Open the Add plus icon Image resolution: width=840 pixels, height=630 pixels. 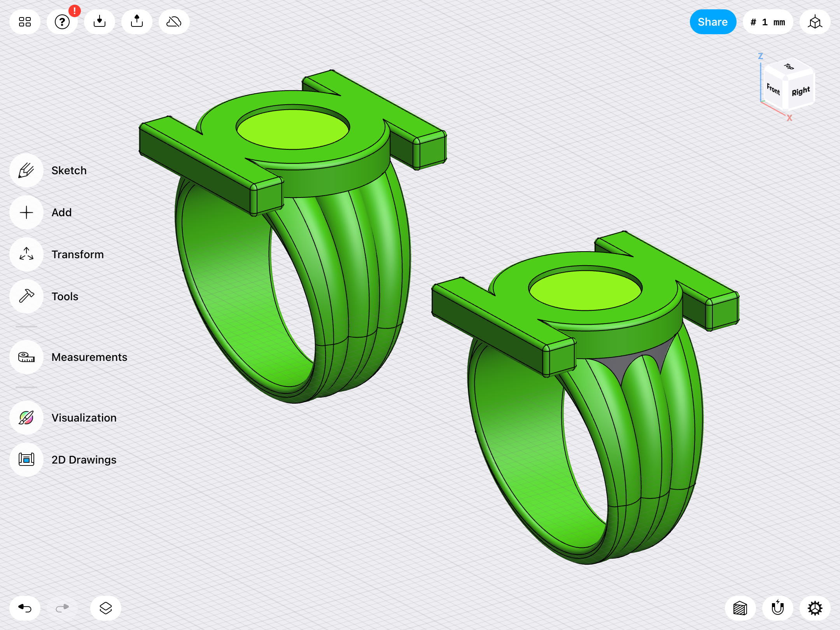26,212
